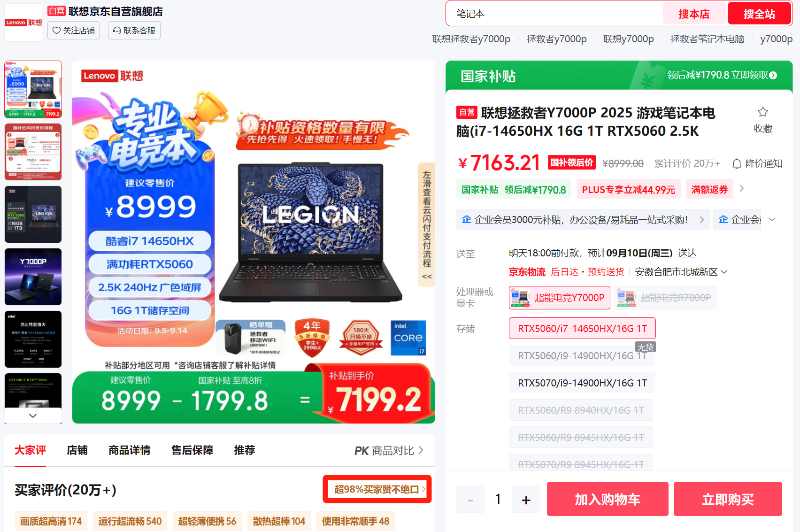Contact customer service via headset icon
This screenshot has height=532, width=800.
pos(134,31)
